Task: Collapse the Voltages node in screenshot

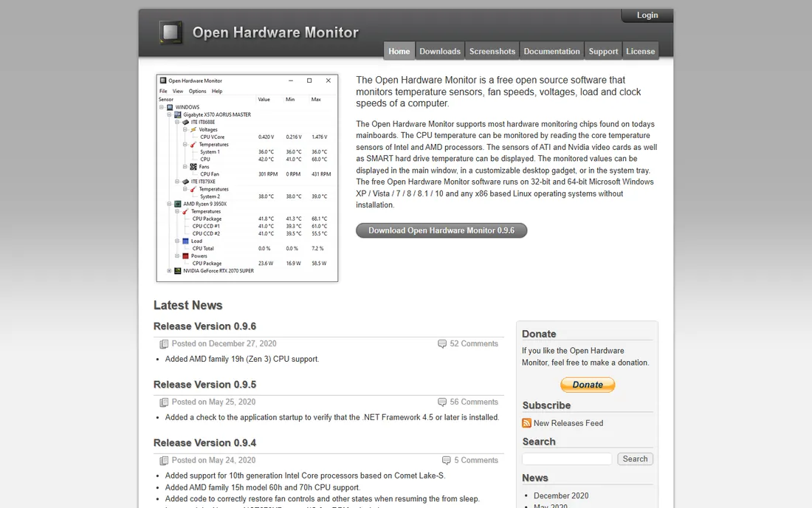Action: pyautogui.click(x=185, y=129)
